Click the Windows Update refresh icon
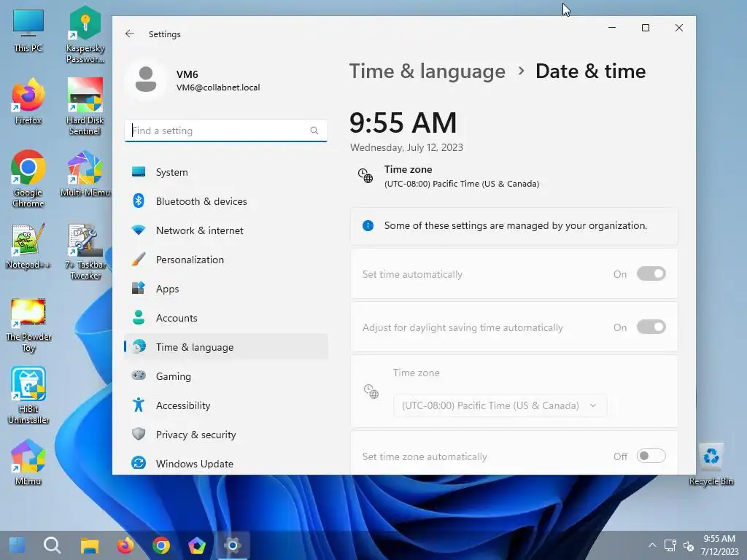Viewport: 747px width, 560px height. [x=139, y=463]
